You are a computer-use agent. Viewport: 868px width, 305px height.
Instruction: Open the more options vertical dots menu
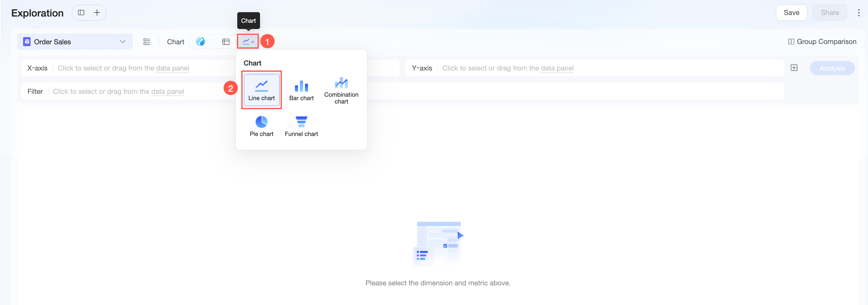coord(858,12)
